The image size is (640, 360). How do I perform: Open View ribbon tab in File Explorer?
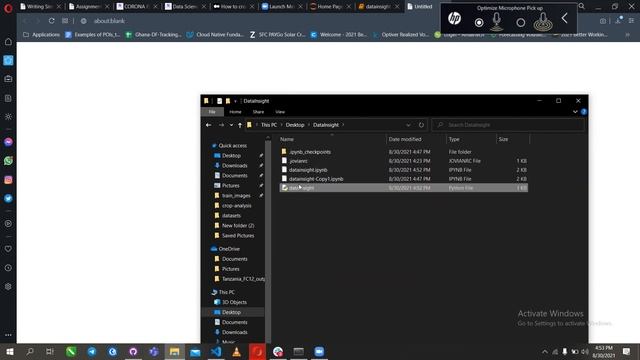280,112
